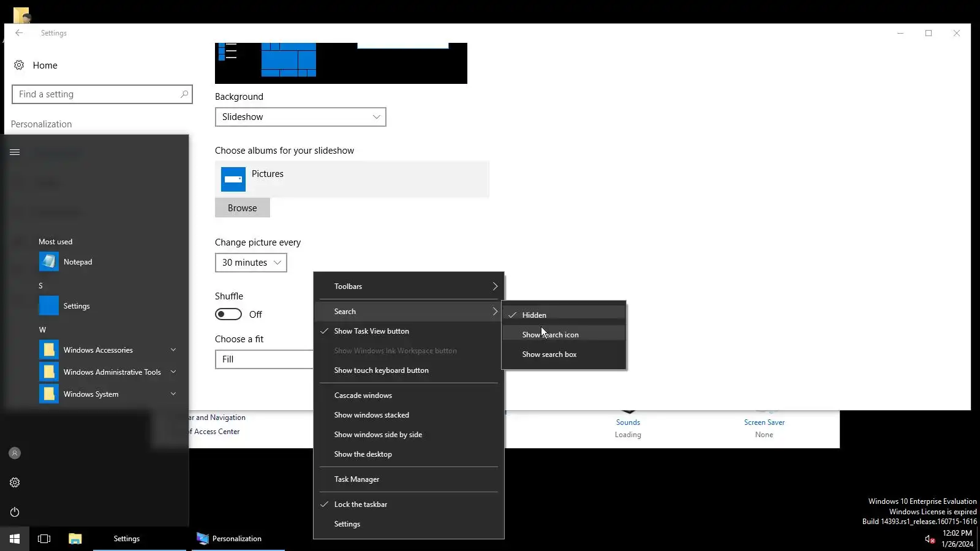This screenshot has height=551, width=980.
Task: Click the letter W group header
Action: [x=42, y=329]
